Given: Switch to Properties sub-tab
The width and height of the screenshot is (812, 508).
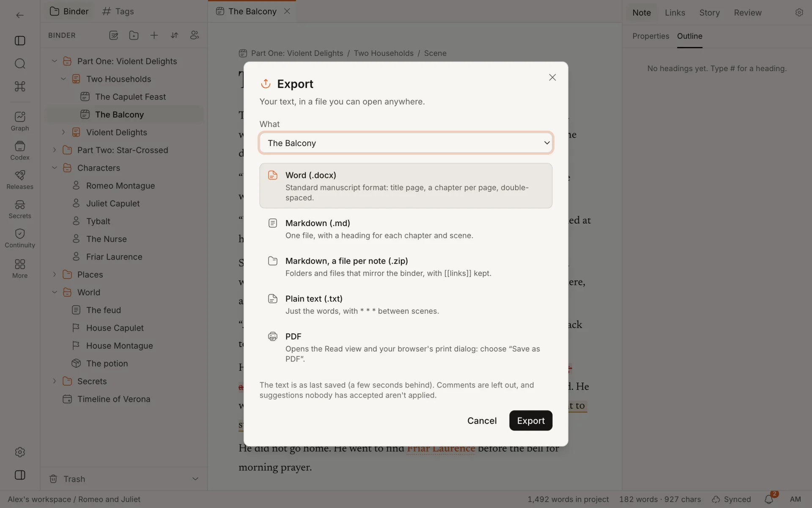Looking at the screenshot, I should coord(650,36).
